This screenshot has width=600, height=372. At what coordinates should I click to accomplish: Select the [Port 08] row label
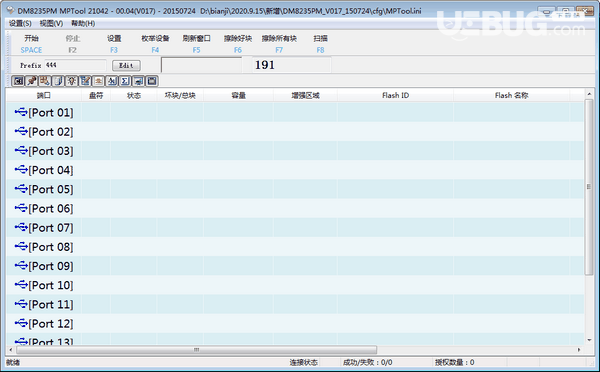coord(51,247)
